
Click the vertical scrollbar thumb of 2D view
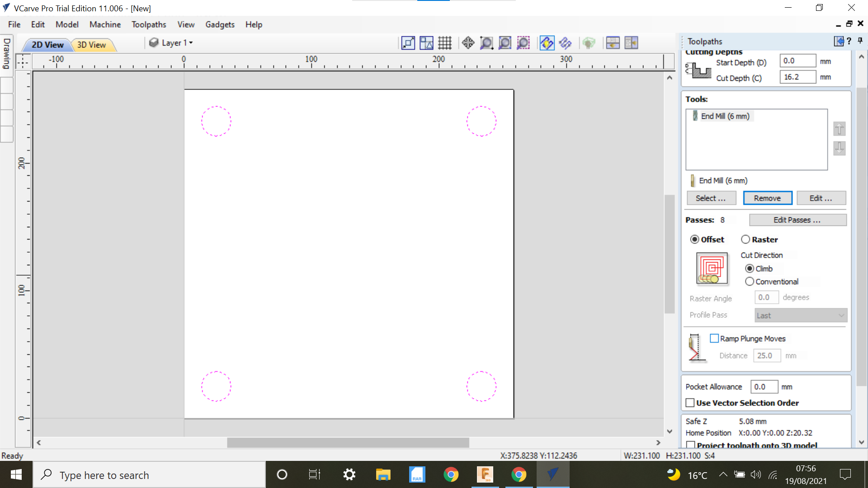pos(670,254)
